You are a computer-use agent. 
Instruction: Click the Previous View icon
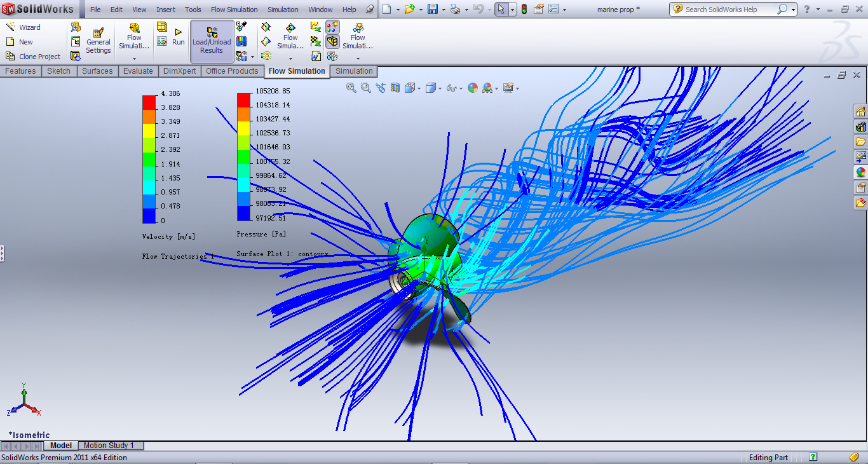pyautogui.click(x=381, y=88)
